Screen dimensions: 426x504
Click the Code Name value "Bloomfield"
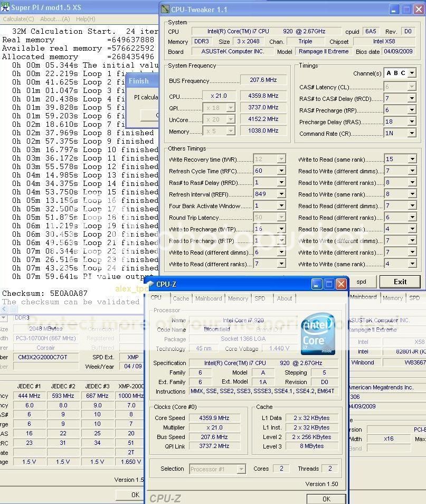click(217, 329)
